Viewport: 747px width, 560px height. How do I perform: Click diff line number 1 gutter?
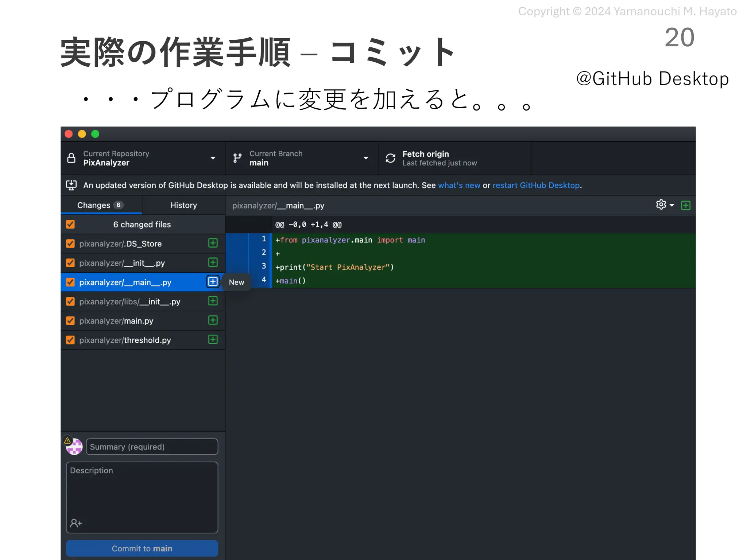coord(260,239)
